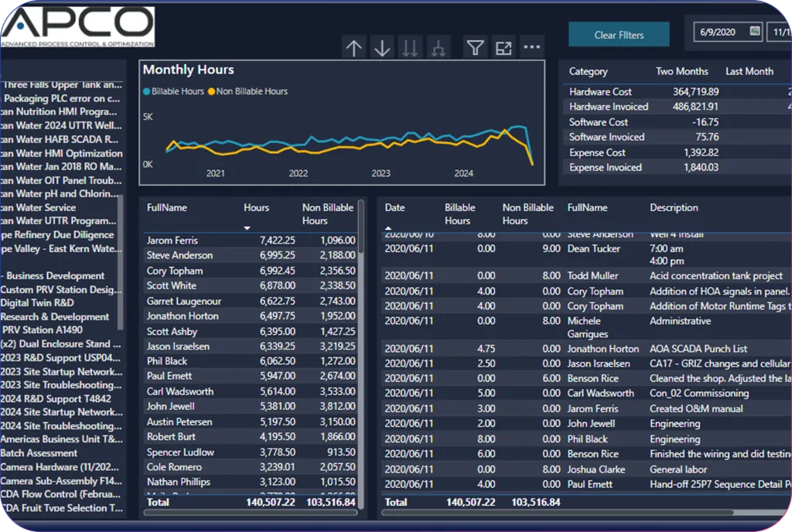Viewport: 792px width, 532px height.
Task: Click Non Billable Hours legend marker
Action: coord(212,91)
